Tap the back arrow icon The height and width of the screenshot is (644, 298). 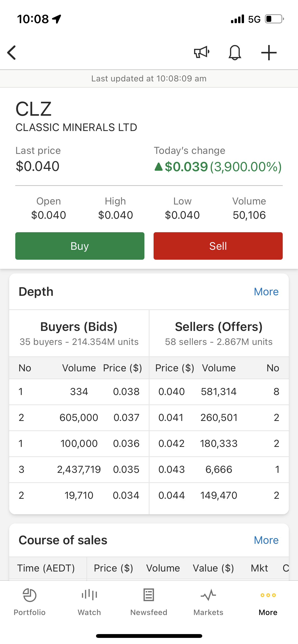(12, 53)
